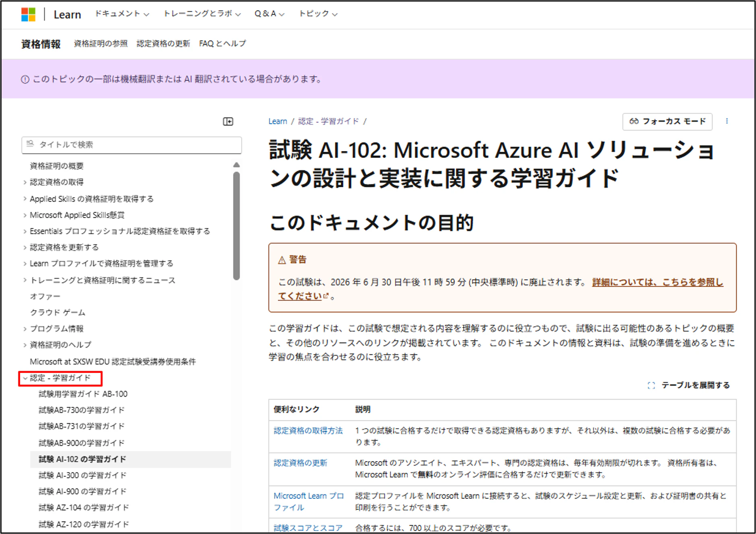Open 試験 AI-300 の学習ガイド
756x534 pixels.
(x=83, y=476)
